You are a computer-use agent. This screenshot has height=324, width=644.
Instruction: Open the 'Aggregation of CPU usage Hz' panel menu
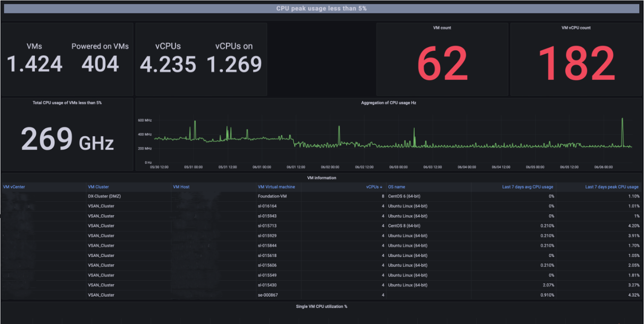[389, 103]
